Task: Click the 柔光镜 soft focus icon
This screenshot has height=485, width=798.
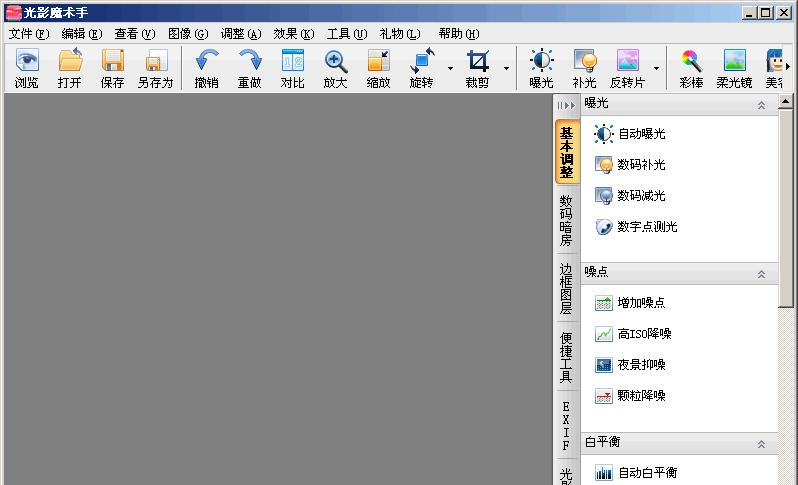Action: pos(734,60)
